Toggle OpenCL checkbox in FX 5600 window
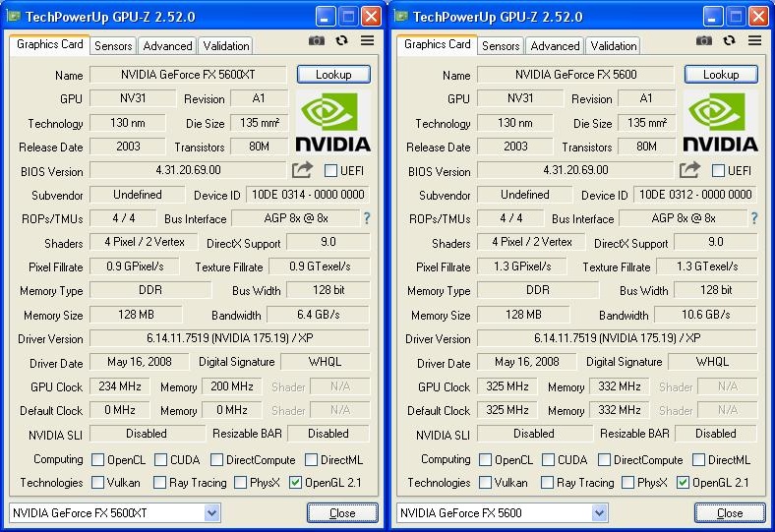Viewport: 775px width, 532px height. click(x=486, y=460)
